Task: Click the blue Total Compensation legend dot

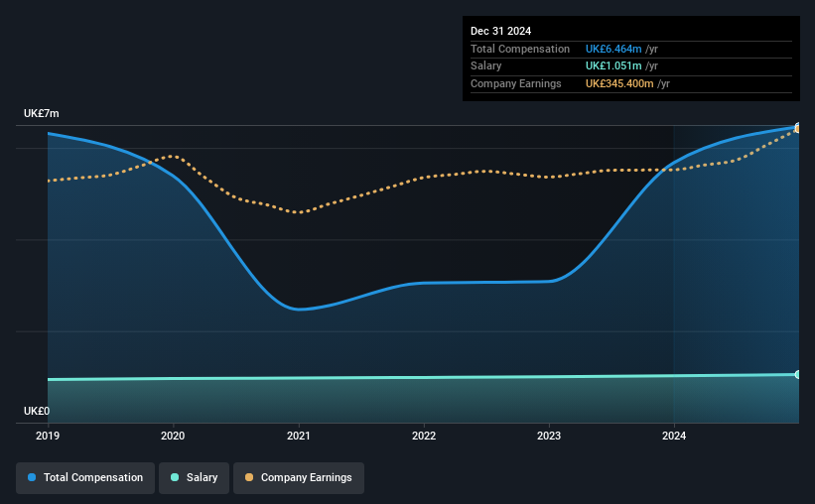Action: pyautogui.click(x=32, y=477)
